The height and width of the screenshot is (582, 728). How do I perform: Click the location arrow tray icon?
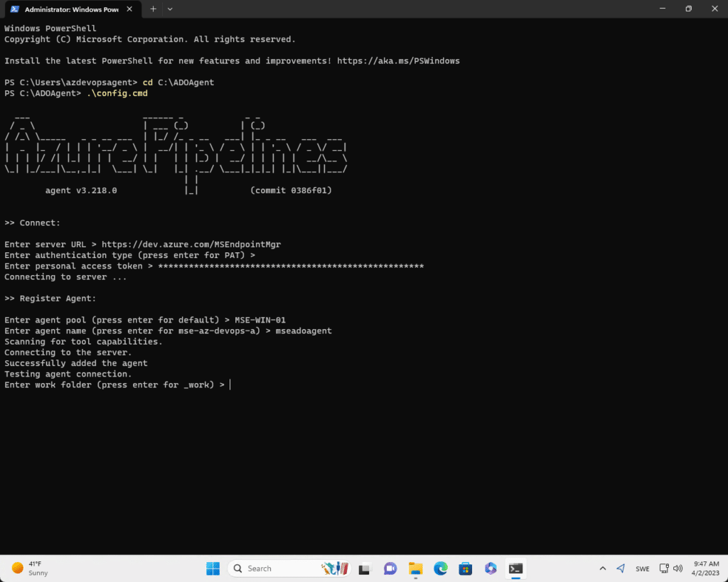[621, 568]
